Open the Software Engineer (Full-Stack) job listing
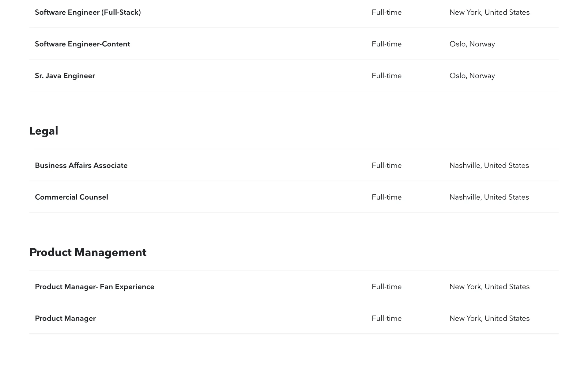This screenshot has height=368, width=588. pos(88,12)
